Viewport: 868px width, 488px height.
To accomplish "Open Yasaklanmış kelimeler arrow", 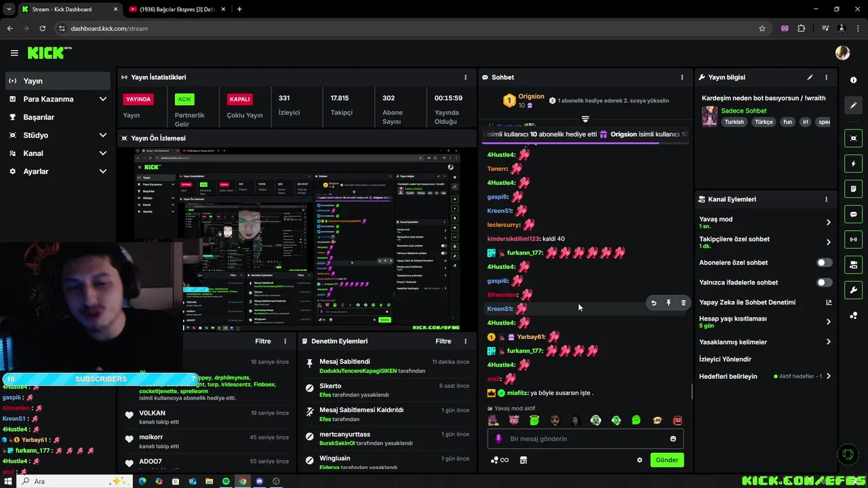I will pyautogui.click(x=828, y=342).
